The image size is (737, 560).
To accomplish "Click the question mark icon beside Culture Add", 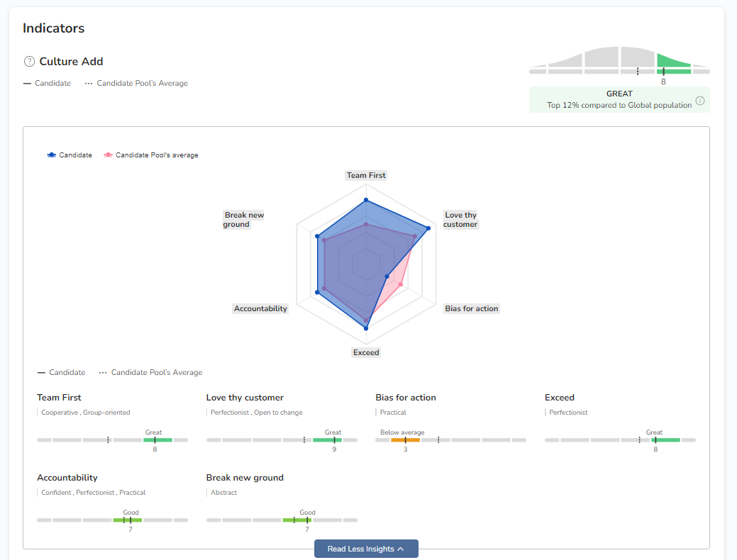I will 29,62.
